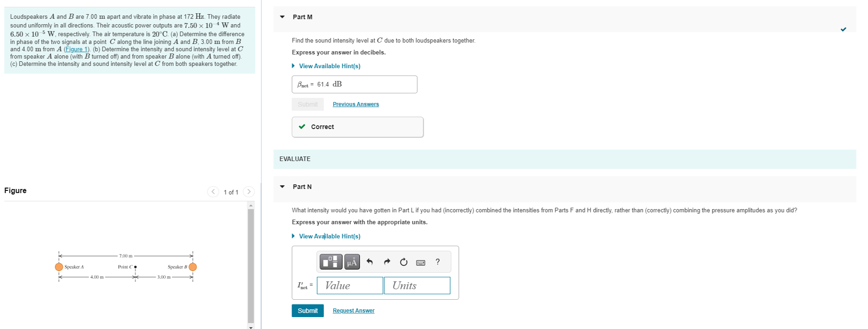Open Previous Answers for Part M

point(355,104)
